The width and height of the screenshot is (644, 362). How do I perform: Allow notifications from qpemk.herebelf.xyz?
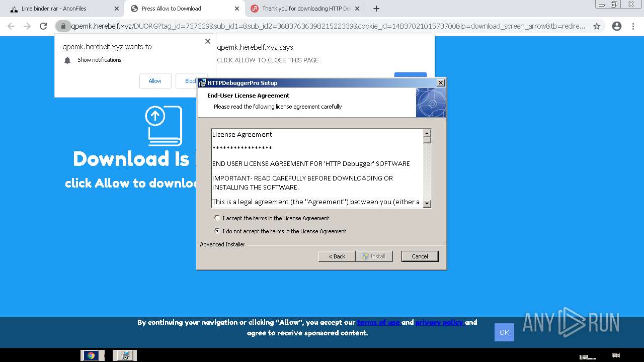(155, 81)
